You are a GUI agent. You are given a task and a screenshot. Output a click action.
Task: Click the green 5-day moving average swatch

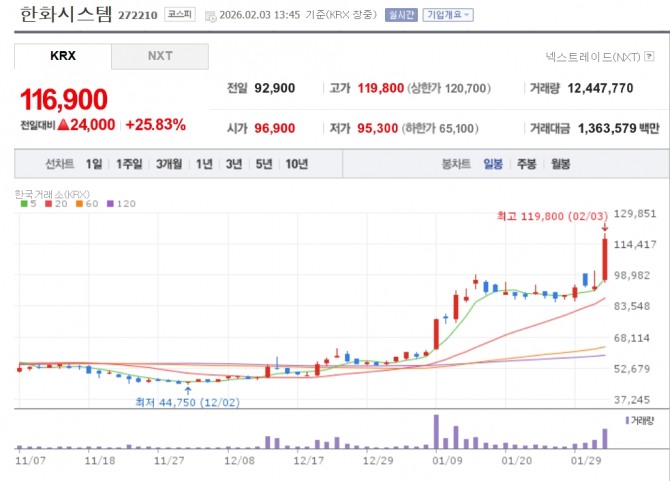(x=24, y=204)
